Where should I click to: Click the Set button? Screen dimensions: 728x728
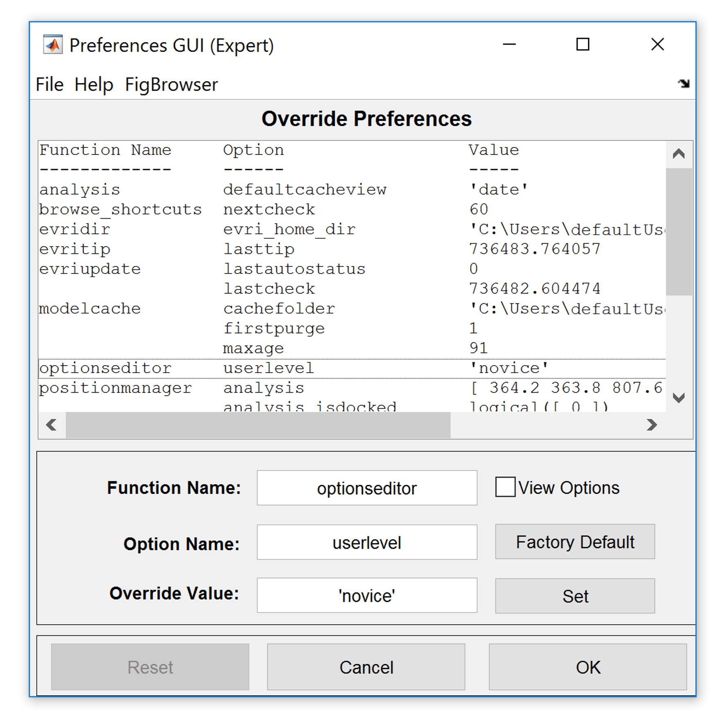575,596
